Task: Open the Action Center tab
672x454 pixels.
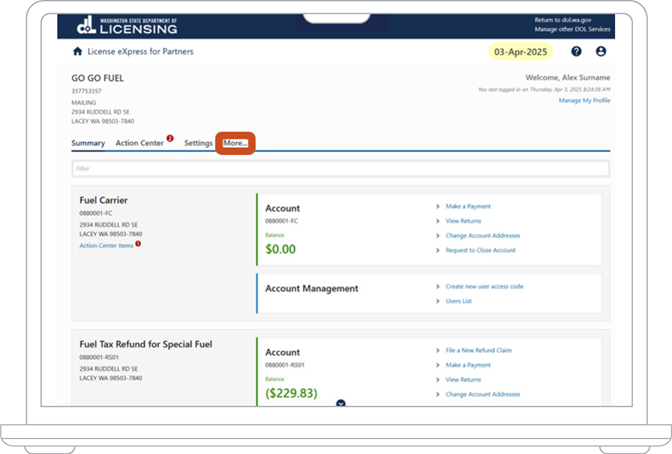Action: coord(140,143)
